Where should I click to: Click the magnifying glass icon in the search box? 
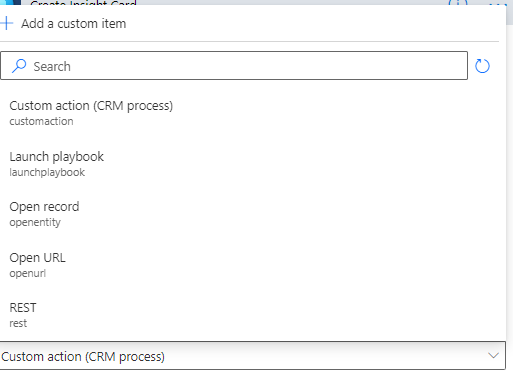[19, 66]
